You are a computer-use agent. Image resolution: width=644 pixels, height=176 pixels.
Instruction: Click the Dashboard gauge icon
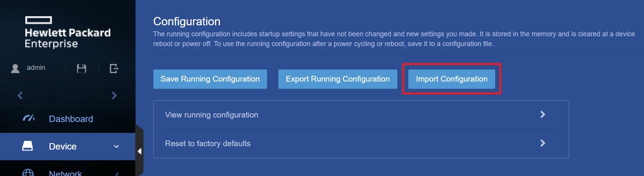tap(28, 119)
